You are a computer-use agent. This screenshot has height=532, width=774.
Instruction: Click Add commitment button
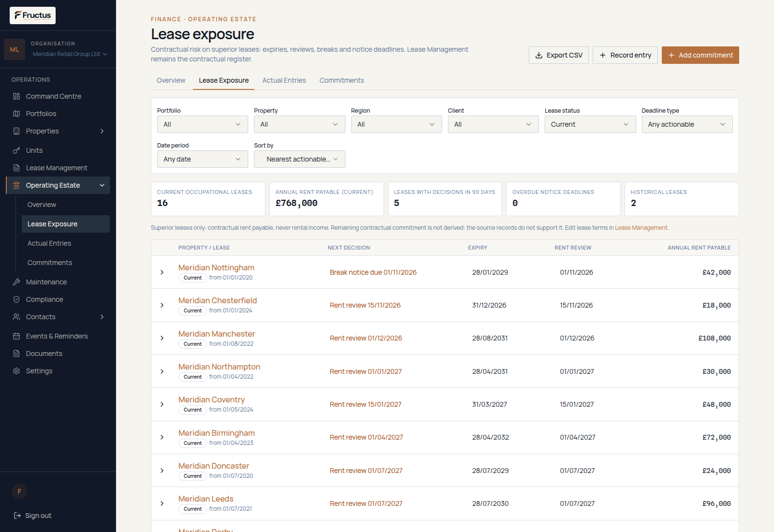tap(700, 55)
